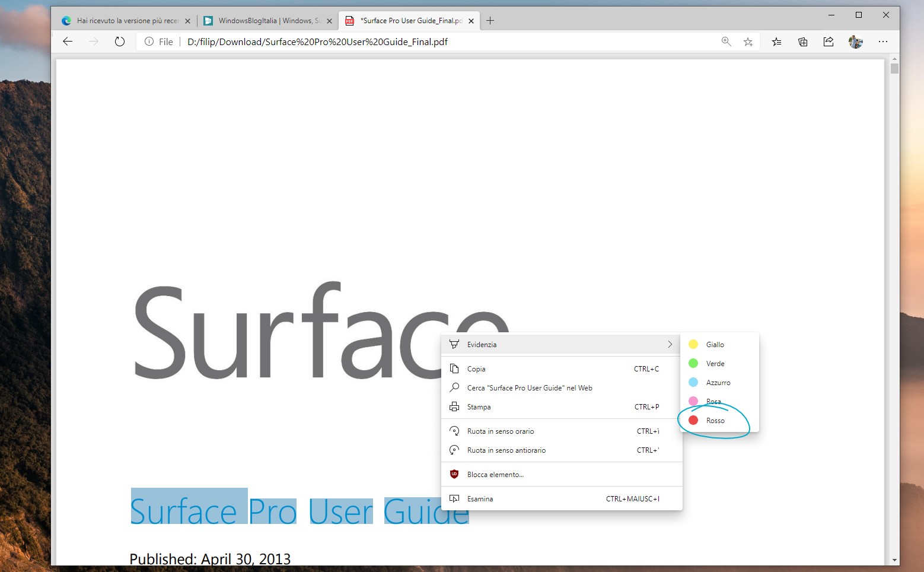Screen dimensions: 924x572
Task: Select the Surface Pro User Guide_Final.pdf tab
Action: 410,21
